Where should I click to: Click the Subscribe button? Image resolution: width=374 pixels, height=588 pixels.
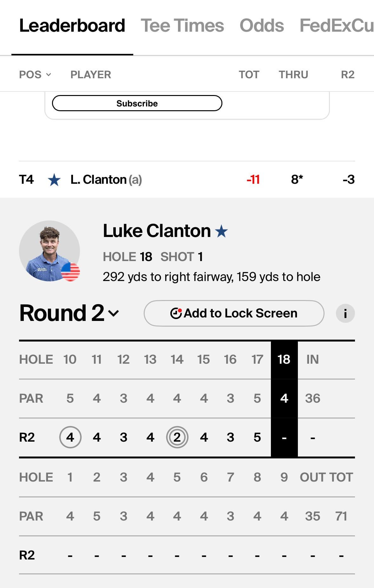point(137,103)
